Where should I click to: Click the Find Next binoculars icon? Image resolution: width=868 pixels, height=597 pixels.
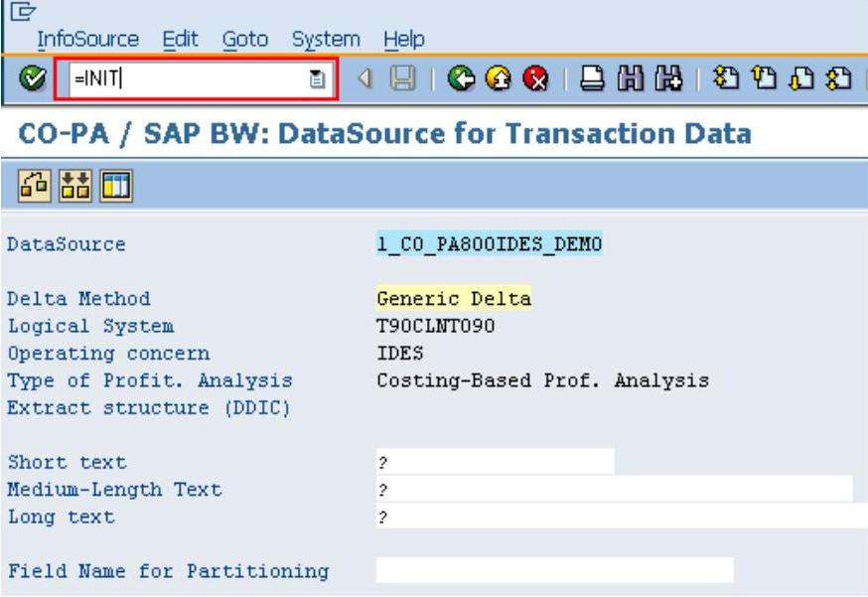[665, 78]
